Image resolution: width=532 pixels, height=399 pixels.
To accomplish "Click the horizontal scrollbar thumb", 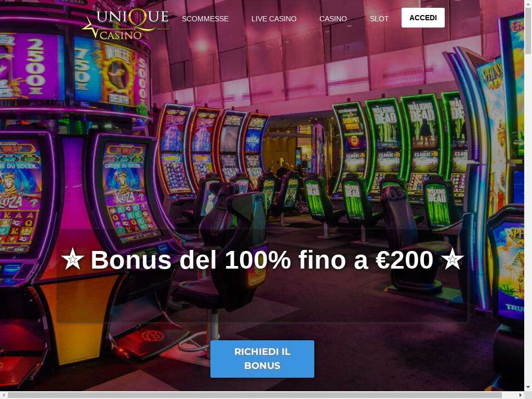I will (x=255, y=395).
